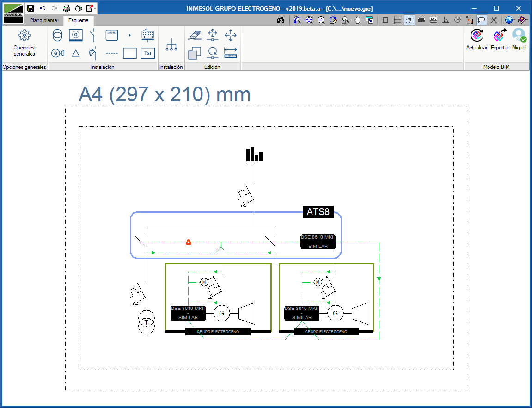Screen dimensions: 532x408
Task: Select the transformer T symbol in schematic
Action: coord(146,322)
